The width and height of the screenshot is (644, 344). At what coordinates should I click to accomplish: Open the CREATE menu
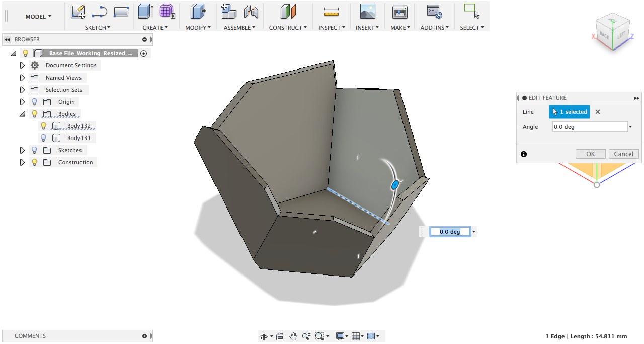point(155,28)
